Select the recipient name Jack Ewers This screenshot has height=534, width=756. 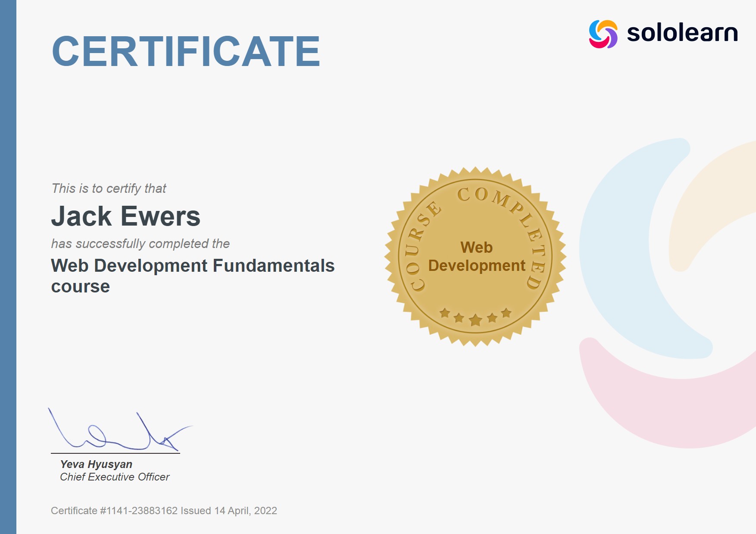tap(126, 216)
